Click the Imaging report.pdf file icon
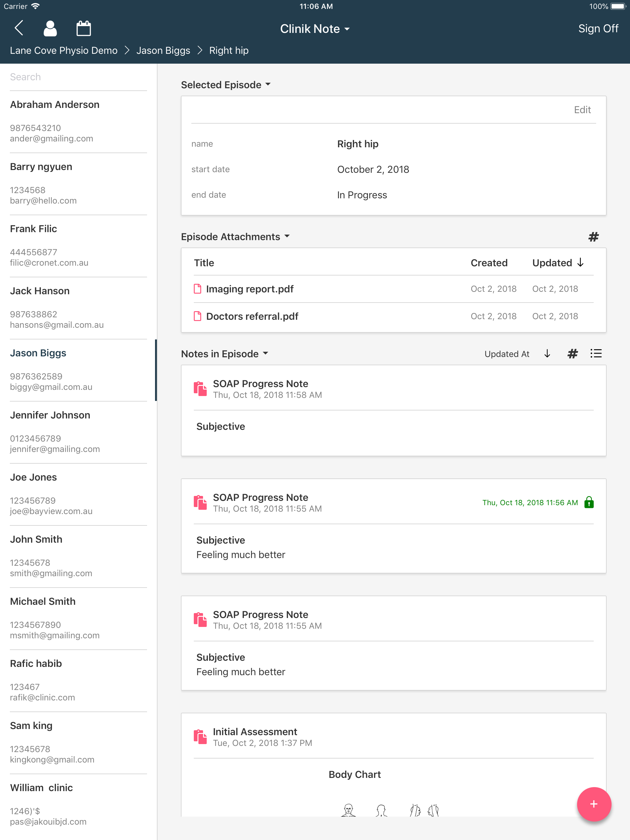The height and width of the screenshot is (840, 630). point(197,289)
